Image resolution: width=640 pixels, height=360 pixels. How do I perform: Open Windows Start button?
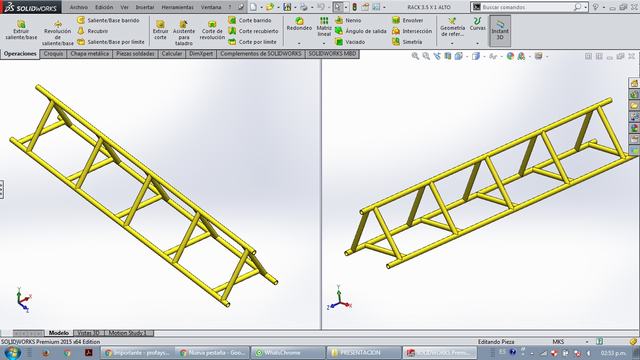[x=12, y=352]
